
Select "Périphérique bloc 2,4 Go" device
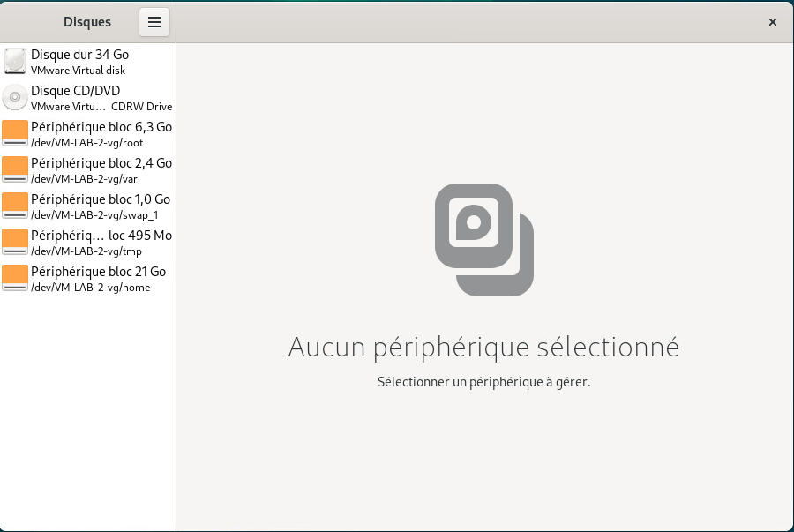click(101, 163)
